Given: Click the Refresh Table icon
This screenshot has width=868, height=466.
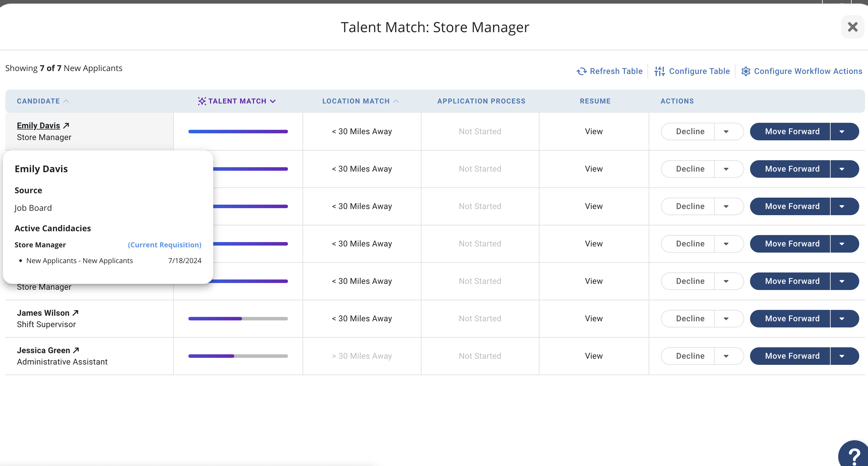Looking at the screenshot, I should pyautogui.click(x=581, y=71).
